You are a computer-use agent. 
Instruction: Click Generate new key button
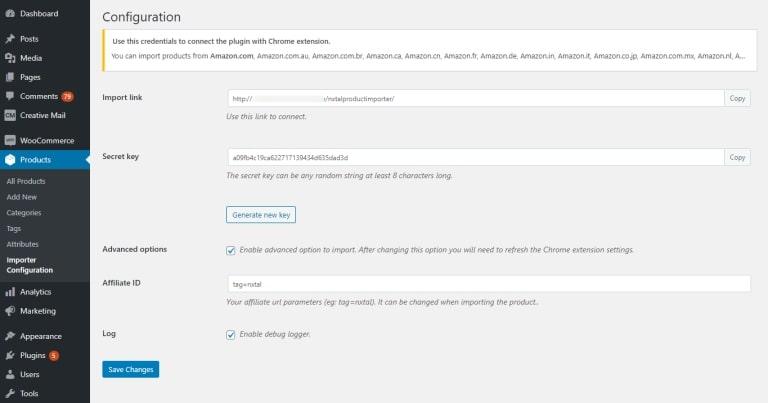[261, 215]
